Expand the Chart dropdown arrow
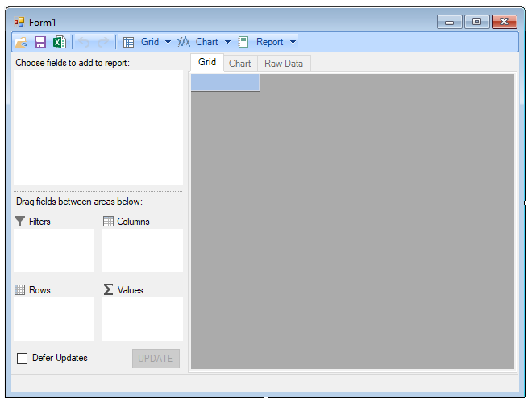This screenshot has width=532, height=403. pos(227,42)
